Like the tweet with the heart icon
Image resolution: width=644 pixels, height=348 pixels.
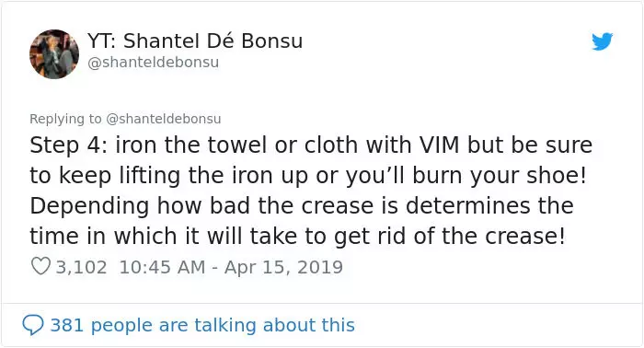40,266
